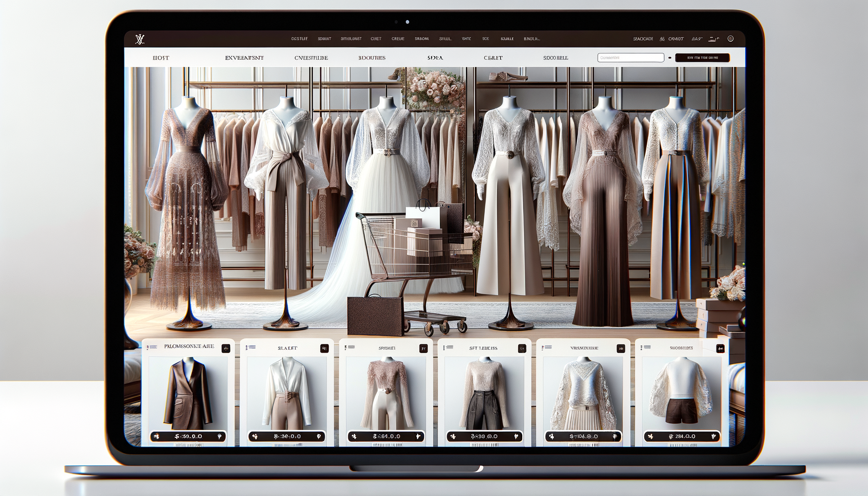Open the EXVEEAITSNT category tab
The width and height of the screenshot is (868, 496).
click(244, 58)
